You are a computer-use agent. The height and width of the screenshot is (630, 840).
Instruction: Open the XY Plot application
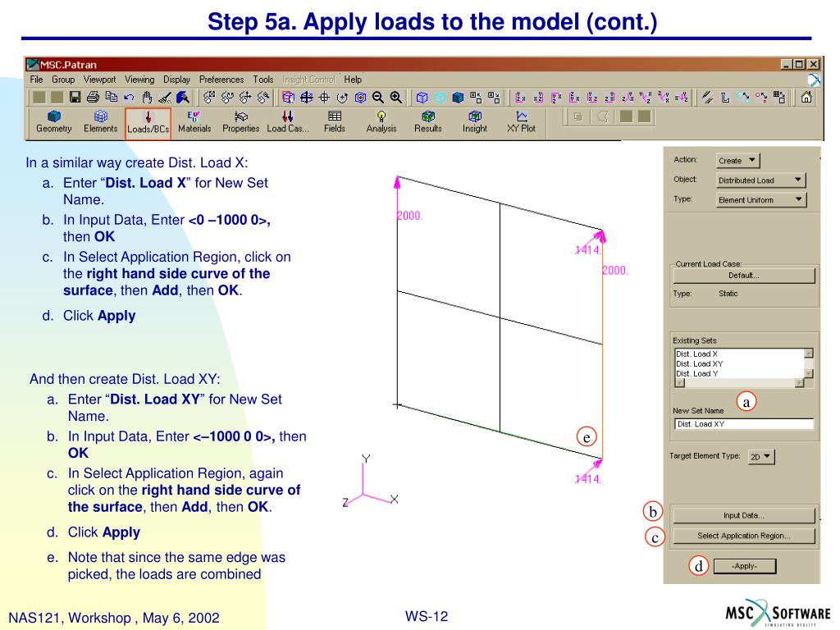click(521, 122)
